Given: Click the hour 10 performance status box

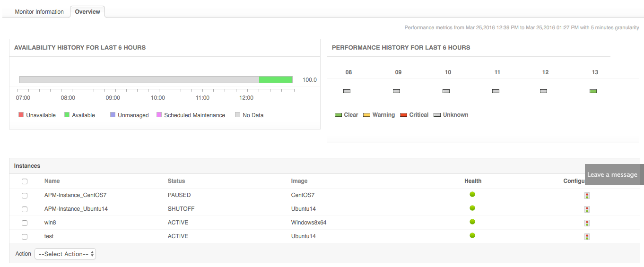Looking at the screenshot, I should tap(446, 91).
